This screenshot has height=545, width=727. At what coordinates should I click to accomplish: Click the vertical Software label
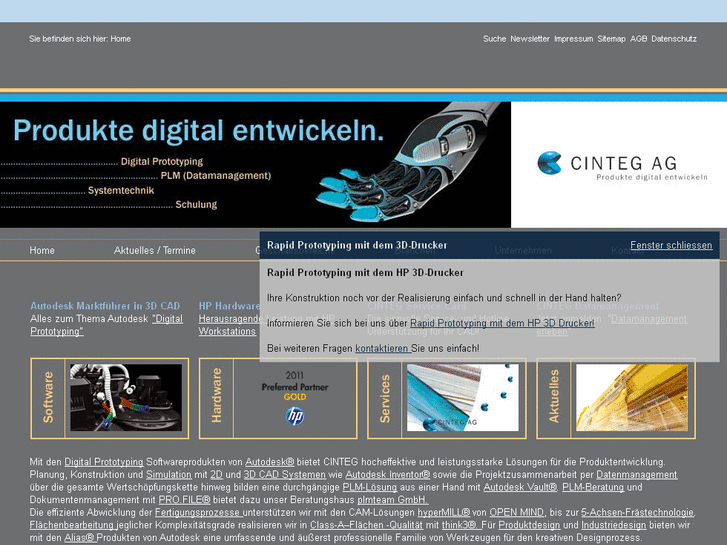pyautogui.click(x=48, y=398)
